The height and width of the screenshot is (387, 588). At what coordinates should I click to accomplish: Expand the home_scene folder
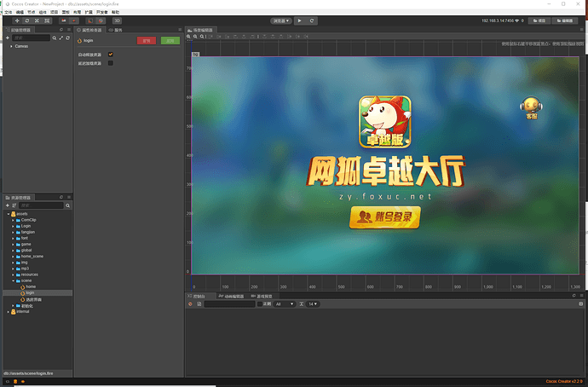13,257
